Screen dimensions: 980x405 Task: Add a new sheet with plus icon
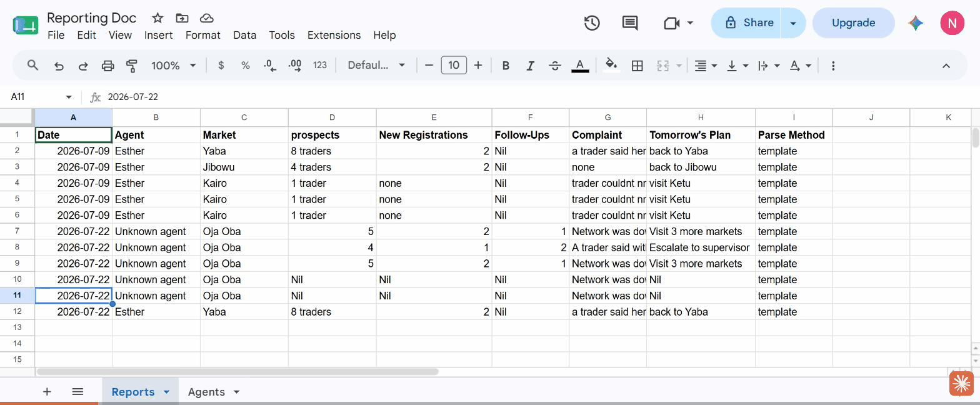[x=47, y=391]
